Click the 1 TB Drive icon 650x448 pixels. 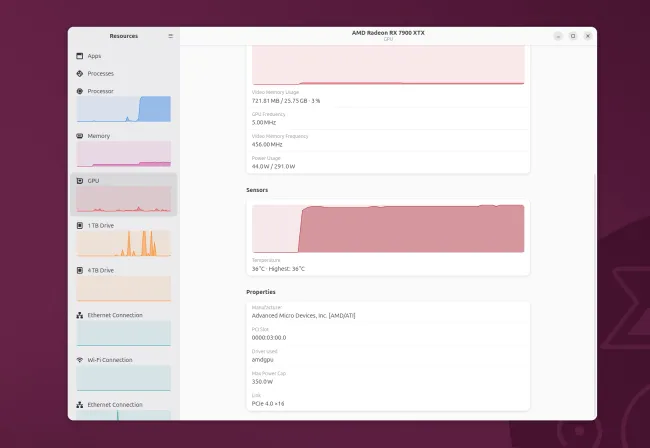(80, 225)
